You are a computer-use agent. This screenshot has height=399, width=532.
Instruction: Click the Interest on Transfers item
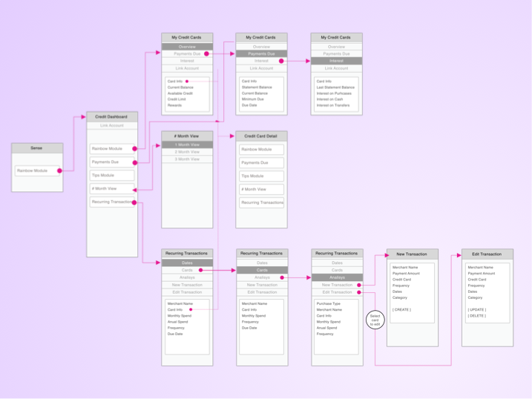click(333, 105)
